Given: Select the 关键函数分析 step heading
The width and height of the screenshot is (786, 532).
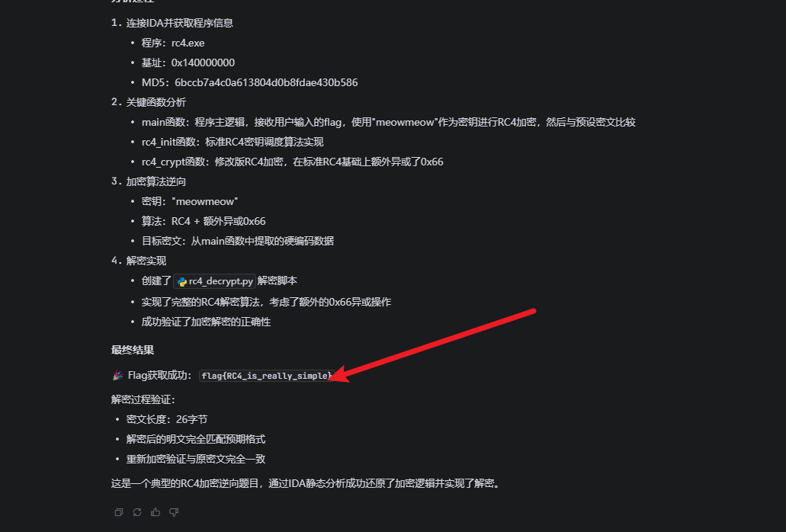Looking at the screenshot, I should tap(156, 102).
